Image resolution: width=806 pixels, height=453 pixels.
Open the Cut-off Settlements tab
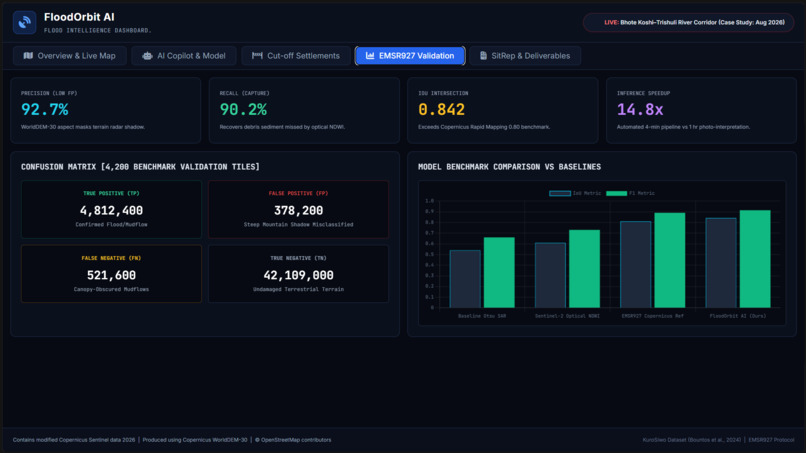click(x=296, y=56)
